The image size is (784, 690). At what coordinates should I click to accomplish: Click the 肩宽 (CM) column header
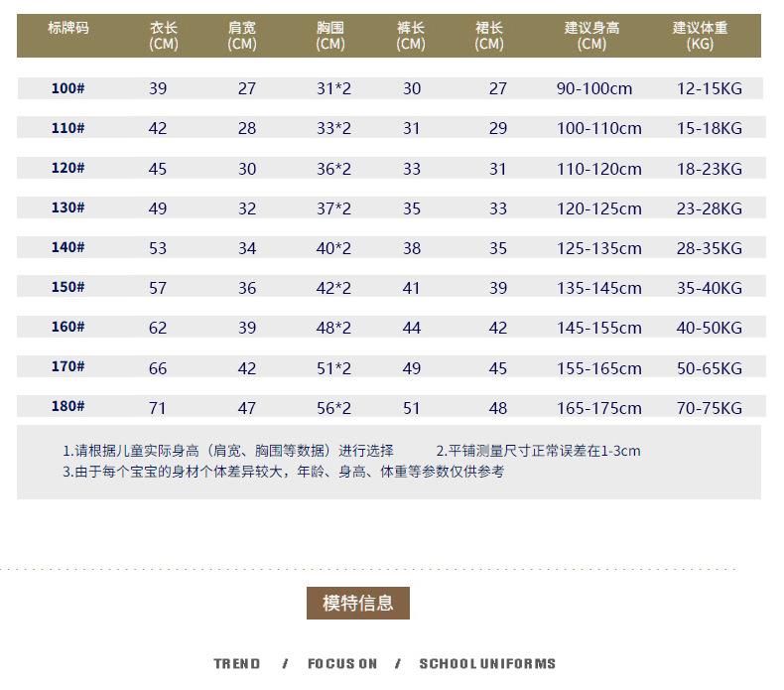242,36
